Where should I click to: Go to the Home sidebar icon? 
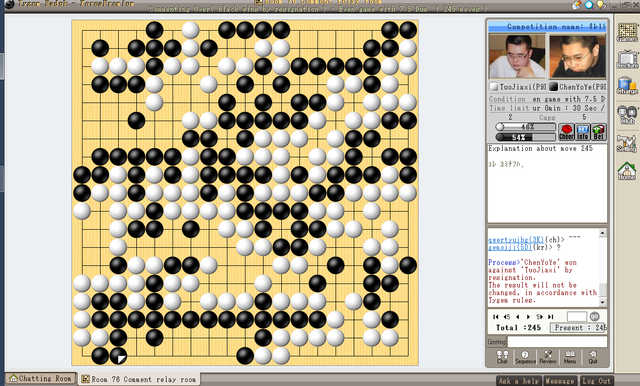(x=627, y=171)
